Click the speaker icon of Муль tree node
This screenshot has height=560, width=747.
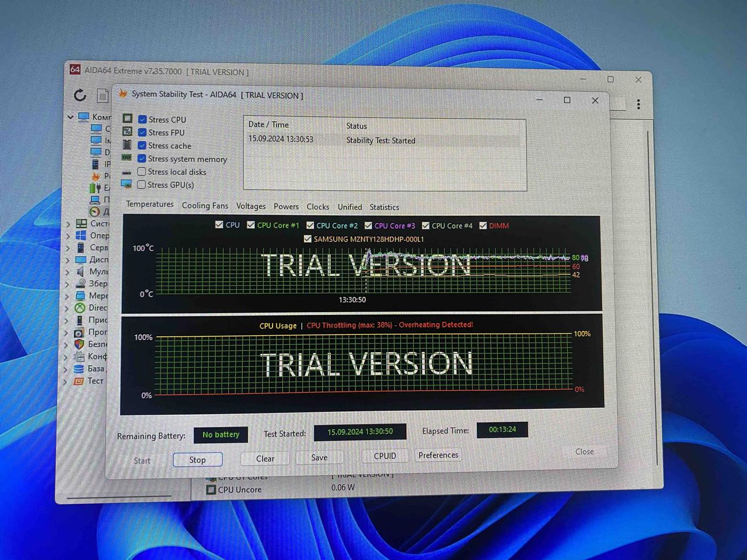click(80, 272)
